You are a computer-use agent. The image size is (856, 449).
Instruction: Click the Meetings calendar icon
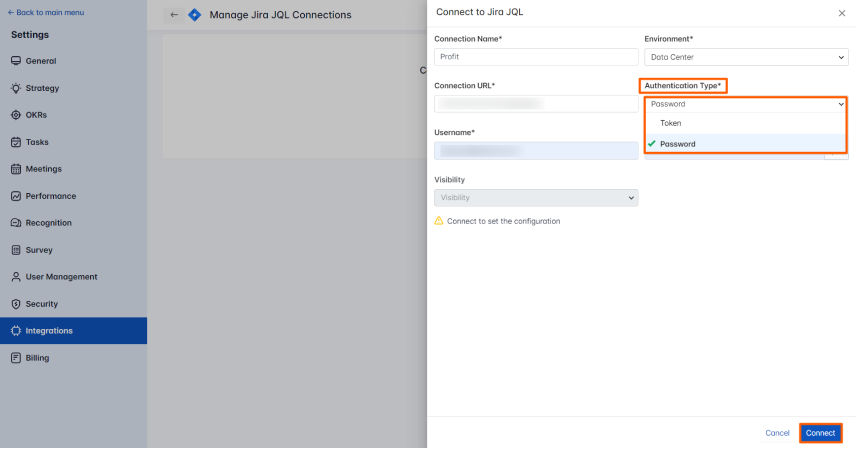(x=16, y=169)
